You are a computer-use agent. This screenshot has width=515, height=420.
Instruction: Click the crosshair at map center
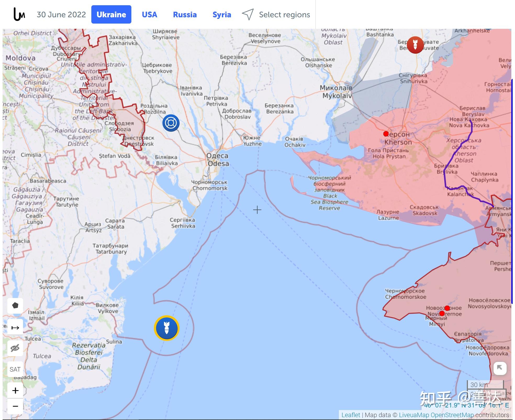click(x=257, y=210)
